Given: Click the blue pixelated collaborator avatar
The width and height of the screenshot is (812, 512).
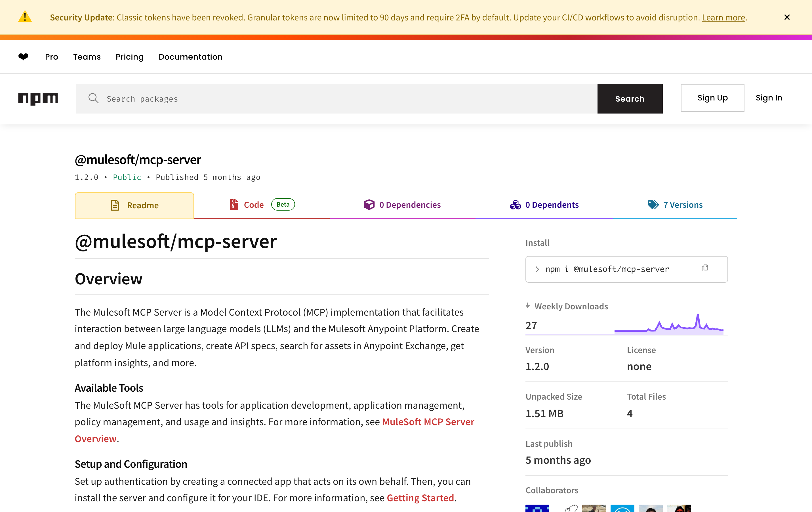Looking at the screenshot, I should click(x=537, y=508).
